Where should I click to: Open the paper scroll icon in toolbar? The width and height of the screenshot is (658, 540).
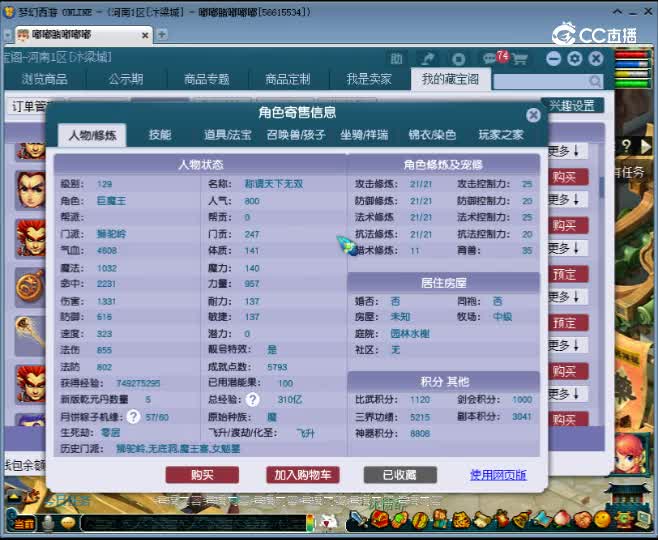(x=481, y=520)
